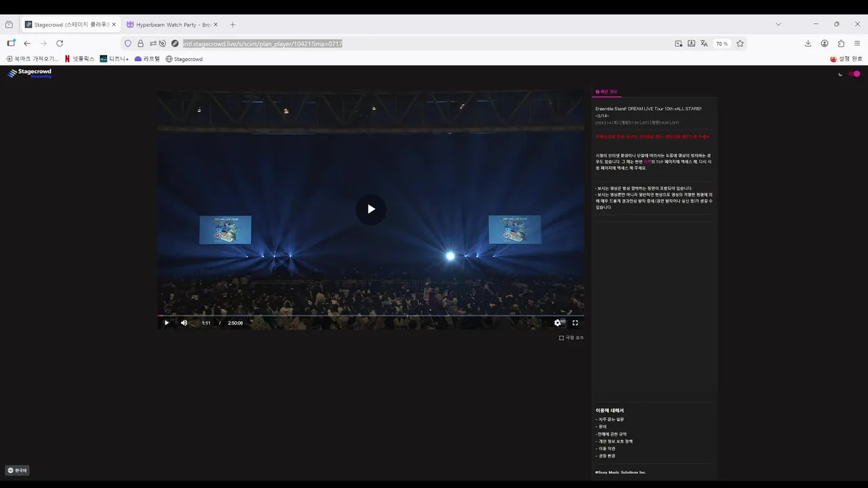
Task: Open the Firefox hamburger application menu
Action: (x=857, y=43)
